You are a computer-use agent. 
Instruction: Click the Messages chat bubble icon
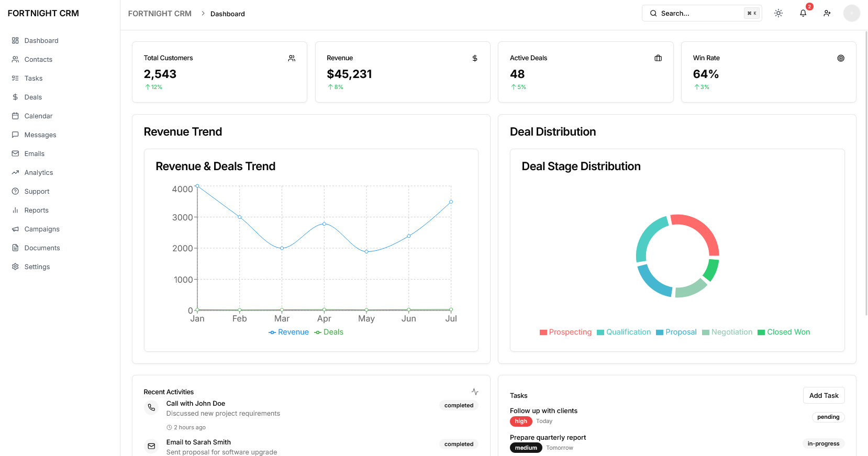pyautogui.click(x=15, y=135)
